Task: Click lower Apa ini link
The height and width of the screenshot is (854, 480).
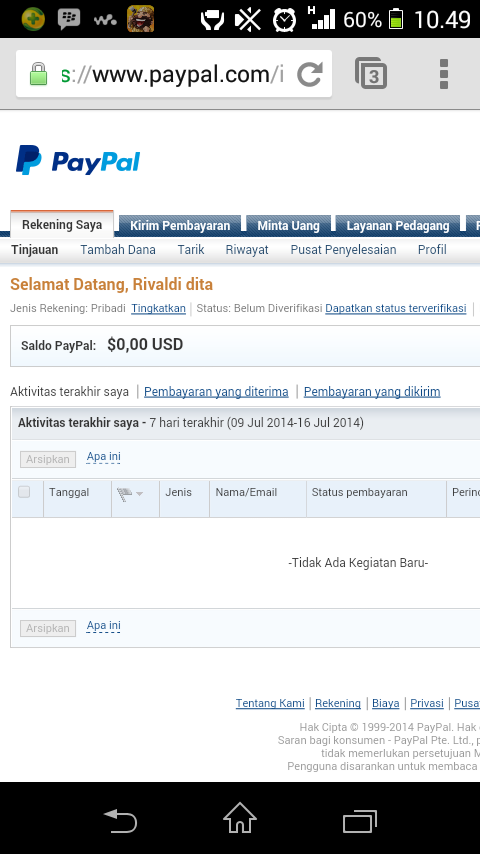Action: click(104, 626)
